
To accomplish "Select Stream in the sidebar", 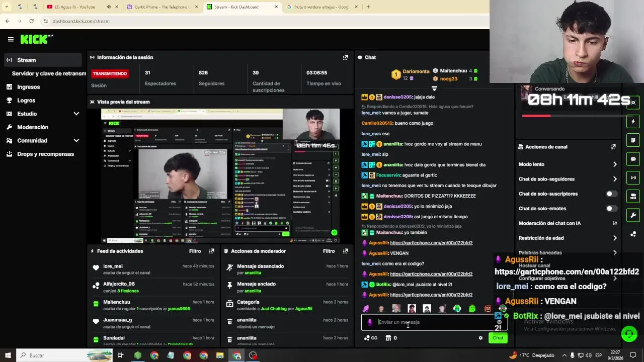I will tap(42, 60).
